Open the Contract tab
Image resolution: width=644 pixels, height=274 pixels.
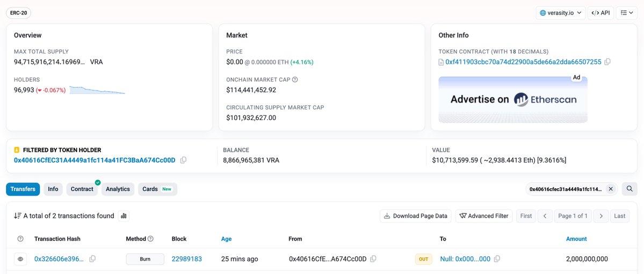pos(82,189)
